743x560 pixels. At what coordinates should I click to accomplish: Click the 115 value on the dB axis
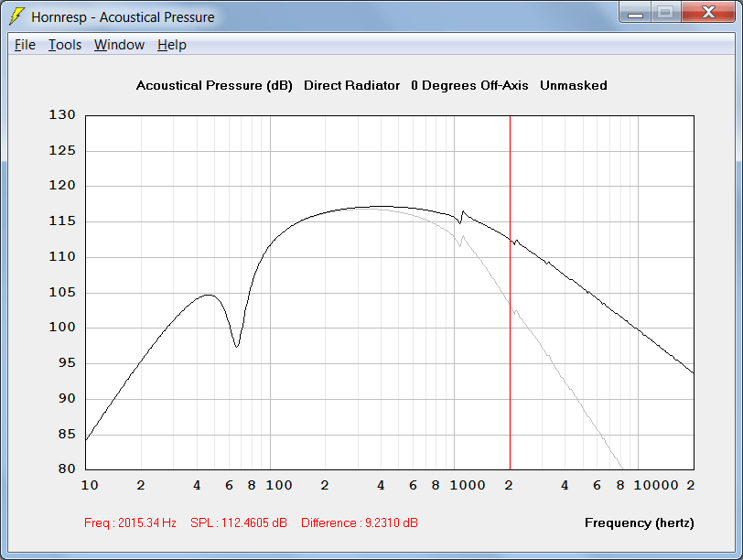pos(62,221)
